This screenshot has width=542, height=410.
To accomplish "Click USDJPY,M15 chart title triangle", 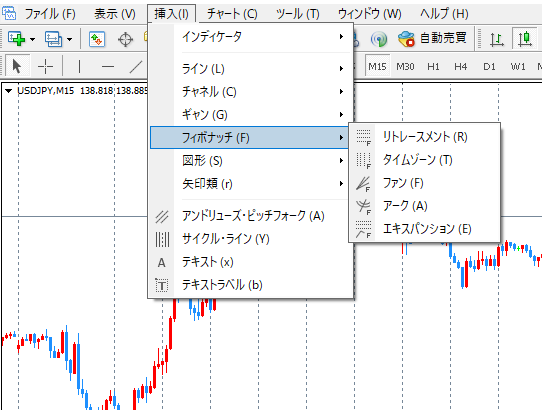I will click(9, 91).
